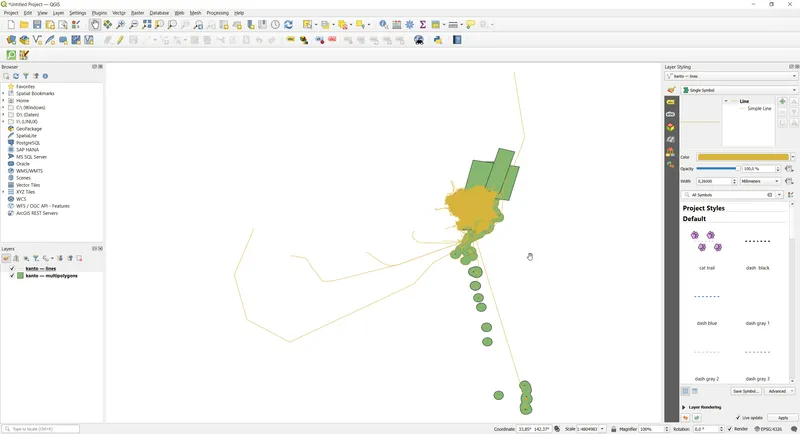The width and height of the screenshot is (800, 434).
Task: Open the Processing menu
Action: 217,13
